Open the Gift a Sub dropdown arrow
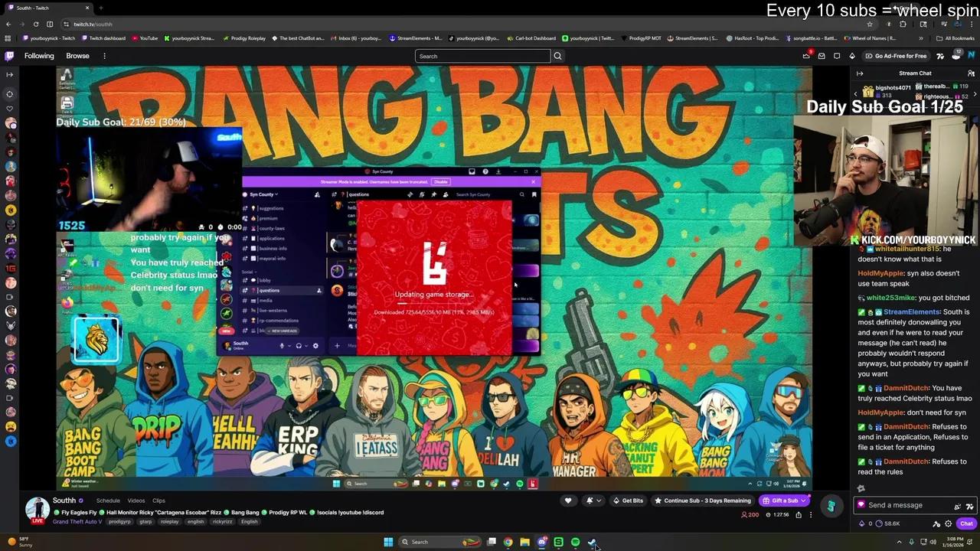 pyautogui.click(x=802, y=500)
